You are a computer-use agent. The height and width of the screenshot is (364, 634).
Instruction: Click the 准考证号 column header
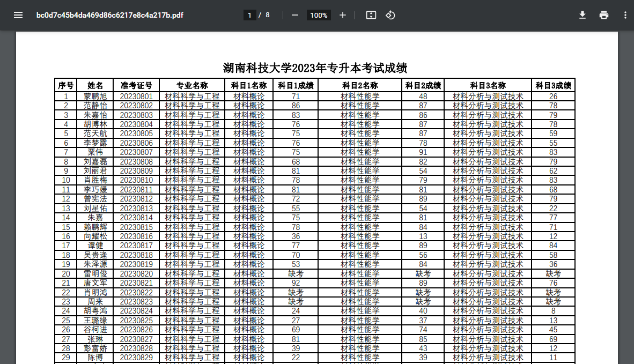(136, 85)
